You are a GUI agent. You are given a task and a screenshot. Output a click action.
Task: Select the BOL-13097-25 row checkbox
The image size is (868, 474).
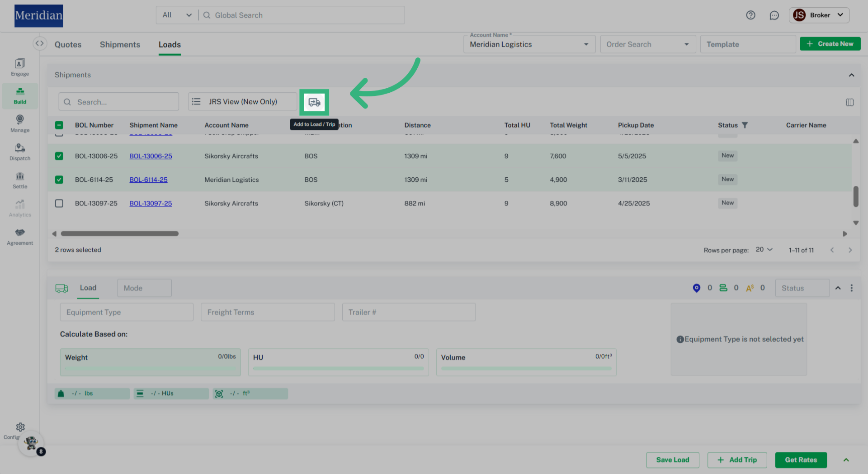tap(59, 204)
